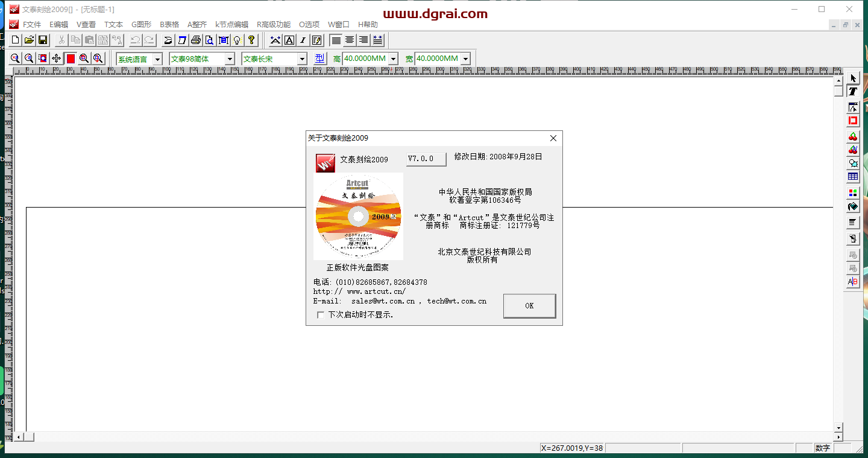
Task: Select the four-way arrow pan tool
Action: point(57,59)
